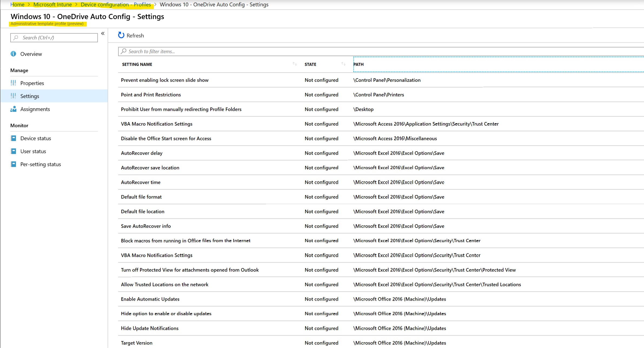The image size is (644, 348).
Task: Click the User status icon
Action: tap(13, 151)
